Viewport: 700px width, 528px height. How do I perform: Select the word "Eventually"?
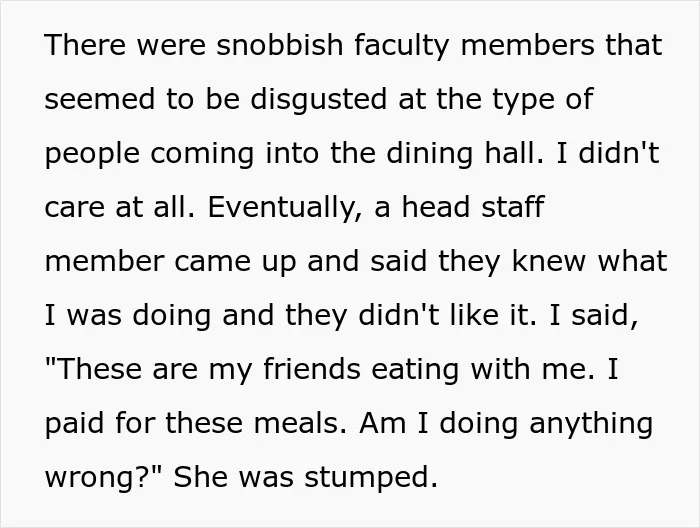pos(282,209)
